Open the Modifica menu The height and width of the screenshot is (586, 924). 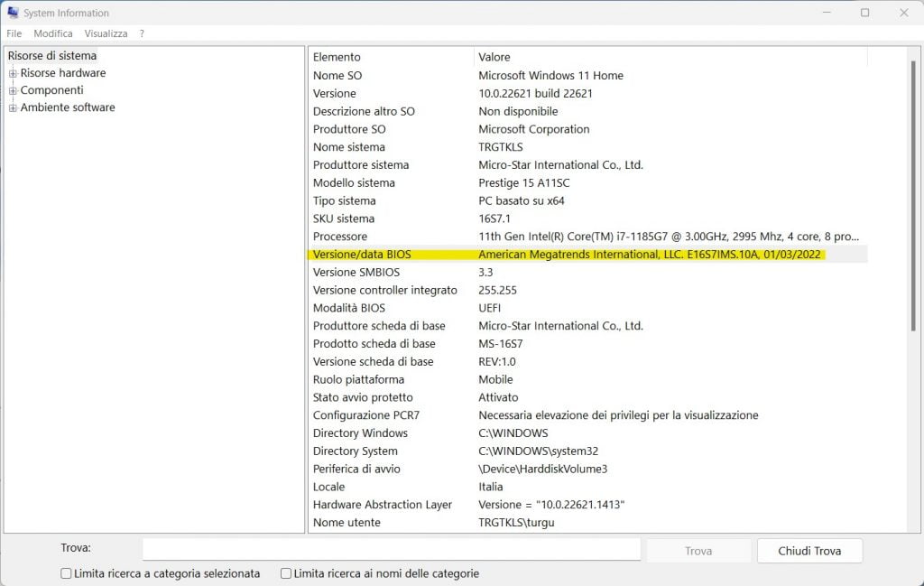point(53,33)
